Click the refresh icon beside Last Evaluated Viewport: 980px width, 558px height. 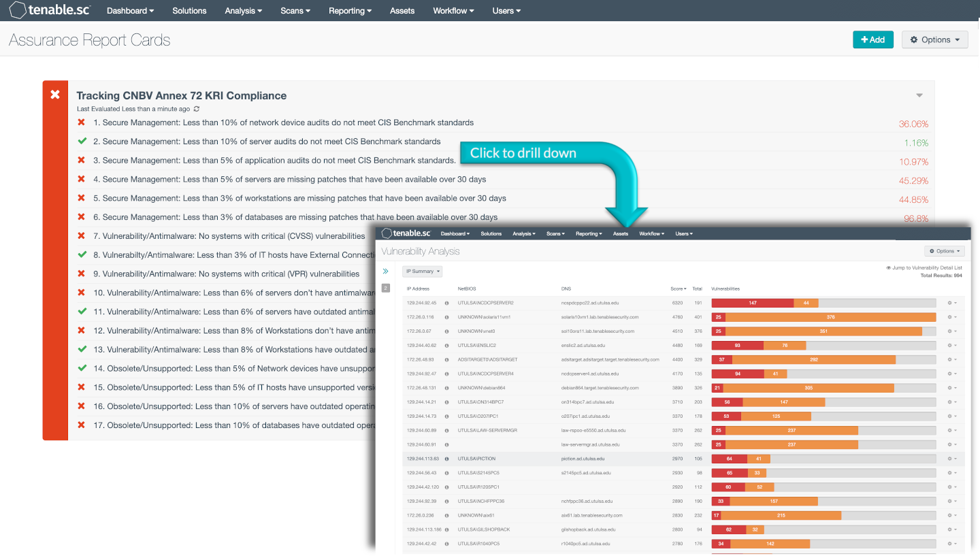tap(197, 109)
